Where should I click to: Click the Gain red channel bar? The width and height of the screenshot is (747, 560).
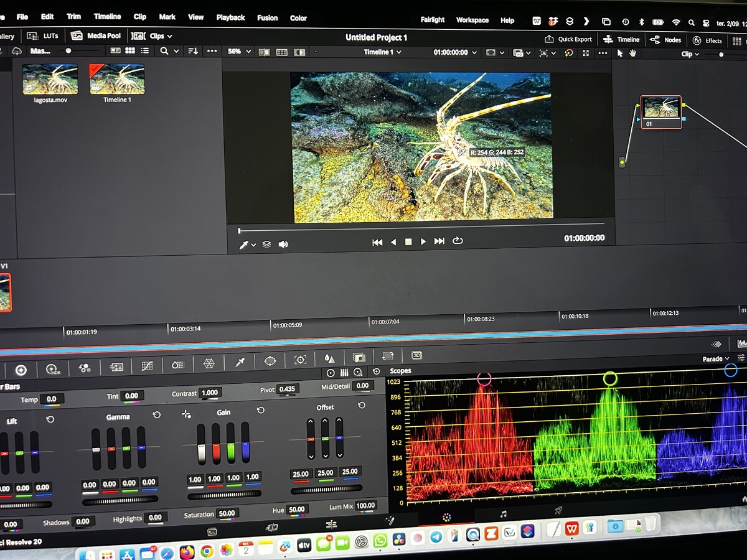click(x=216, y=443)
